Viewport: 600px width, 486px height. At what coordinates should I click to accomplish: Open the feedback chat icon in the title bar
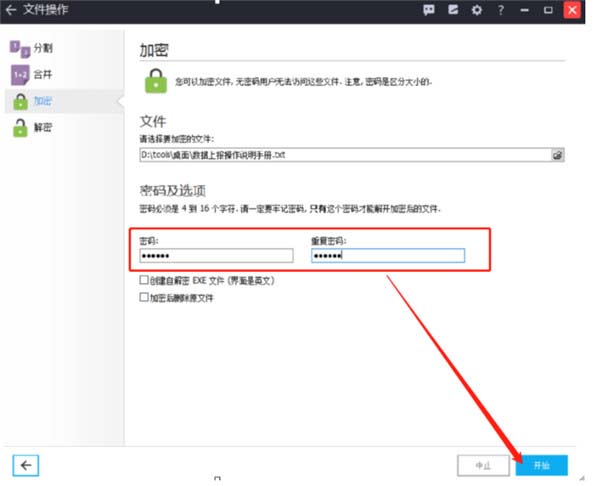[429, 10]
